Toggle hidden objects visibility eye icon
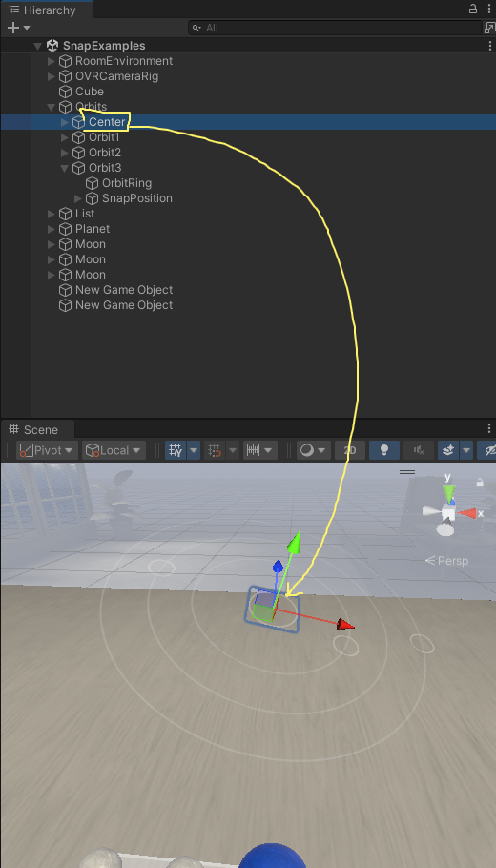The height and width of the screenshot is (868, 496). click(x=488, y=450)
